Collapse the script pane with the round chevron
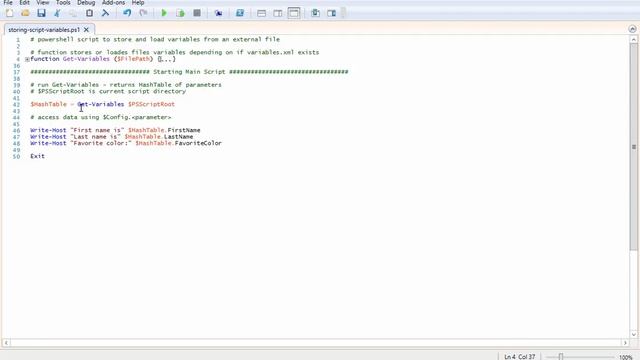 click(632, 29)
